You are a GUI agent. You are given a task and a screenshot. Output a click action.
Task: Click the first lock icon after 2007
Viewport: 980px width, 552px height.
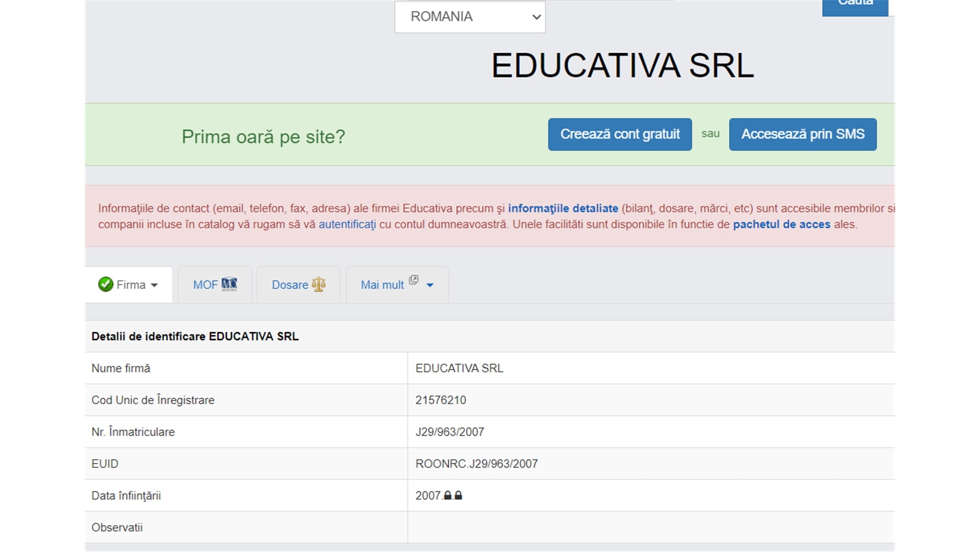448,495
